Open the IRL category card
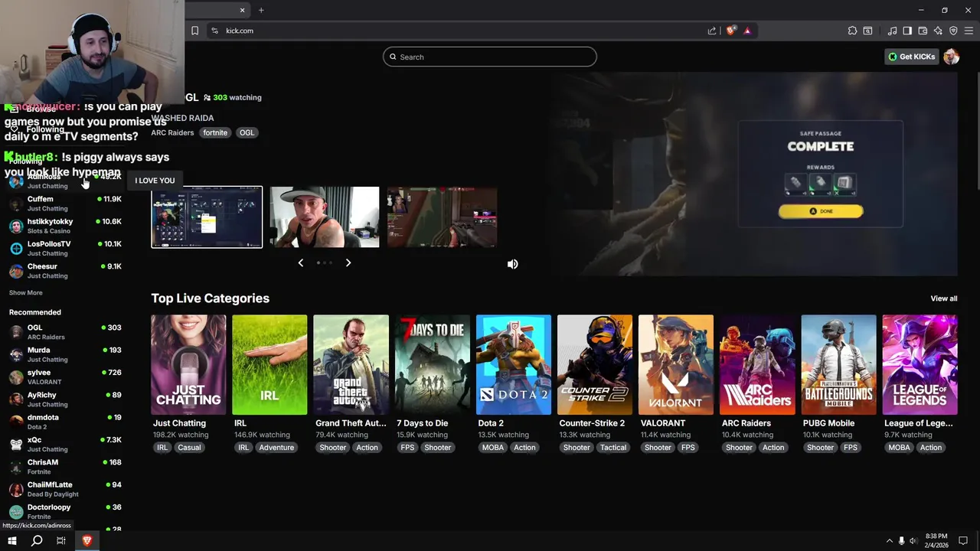Viewport: 980px width, 551px height. [x=269, y=365]
